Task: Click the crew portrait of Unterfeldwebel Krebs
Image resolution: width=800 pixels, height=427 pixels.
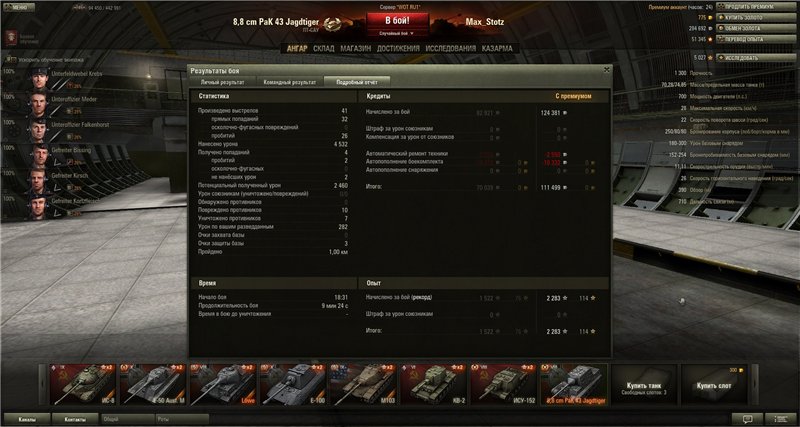Action: (39, 78)
